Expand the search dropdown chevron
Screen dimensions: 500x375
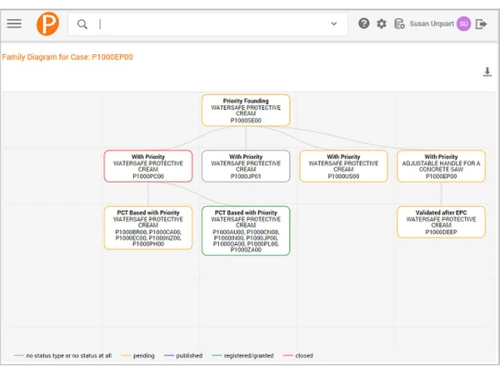click(334, 24)
